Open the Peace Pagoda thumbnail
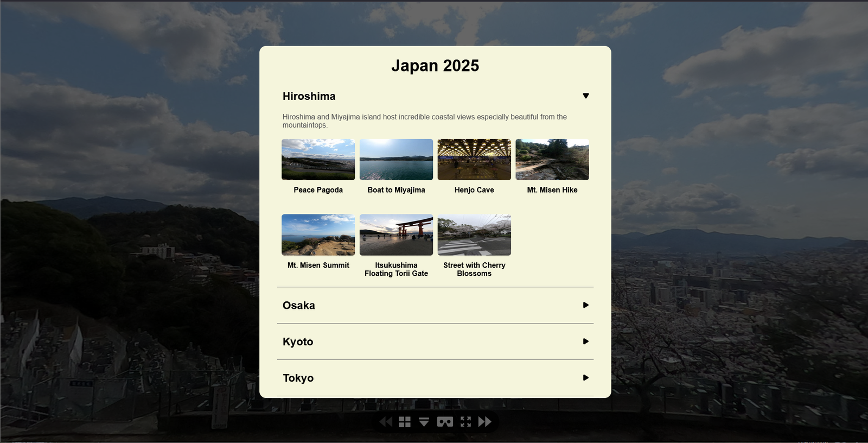Image resolution: width=868 pixels, height=443 pixels. pyautogui.click(x=318, y=160)
